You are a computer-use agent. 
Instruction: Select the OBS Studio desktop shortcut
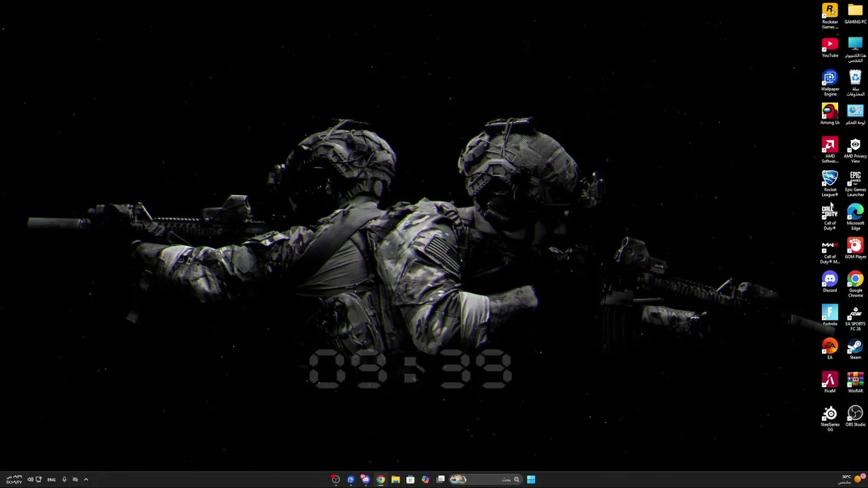pos(855,417)
